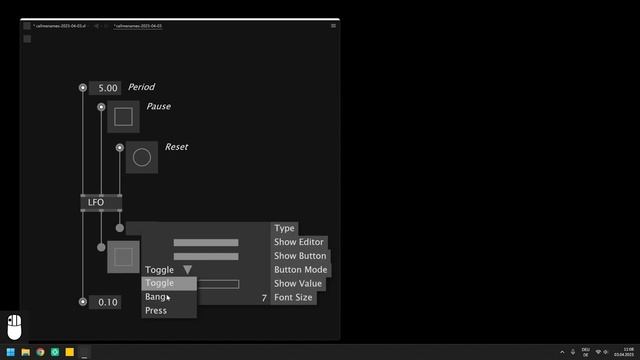Click the Font Size label
Image resolution: width=640 pixels, height=360 pixels.
pyautogui.click(x=293, y=298)
